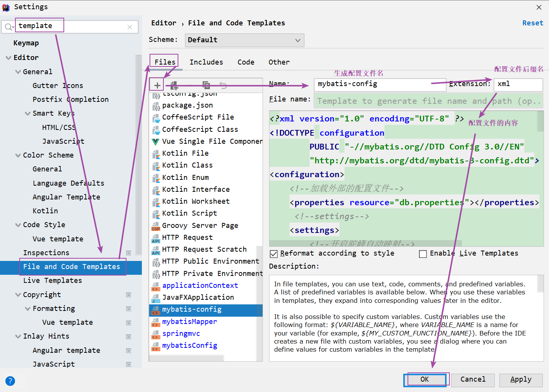Select File and Code Templates item
Image resolution: width=549 pixels, height=392 pixels.
coord(71,267)
